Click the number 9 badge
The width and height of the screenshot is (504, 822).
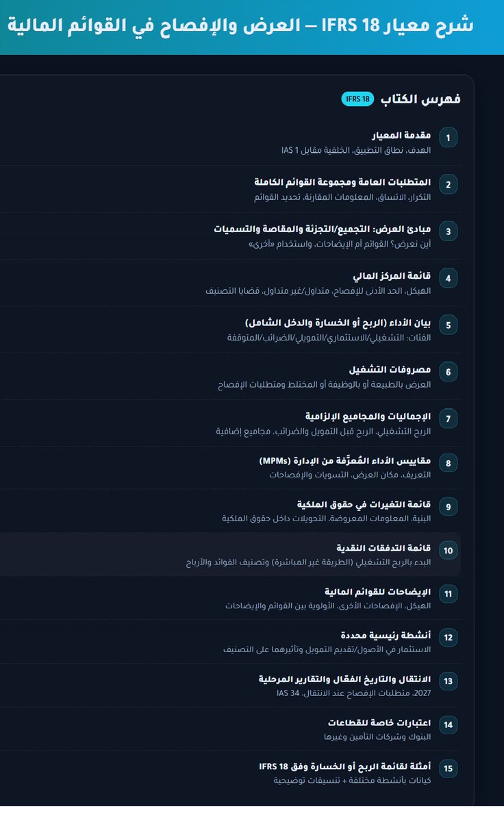pos(449,507)
